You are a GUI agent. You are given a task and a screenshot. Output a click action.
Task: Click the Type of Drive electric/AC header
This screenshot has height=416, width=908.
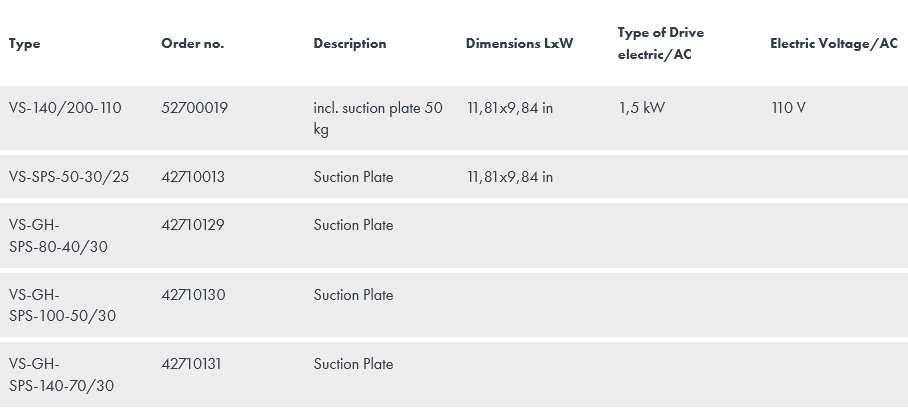tap(660, 44)
